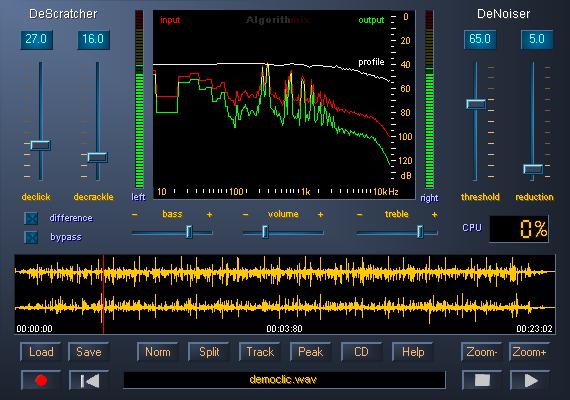Click the DeNoiser heading
This screenshot has height=400, width=570.
(503, 14)
